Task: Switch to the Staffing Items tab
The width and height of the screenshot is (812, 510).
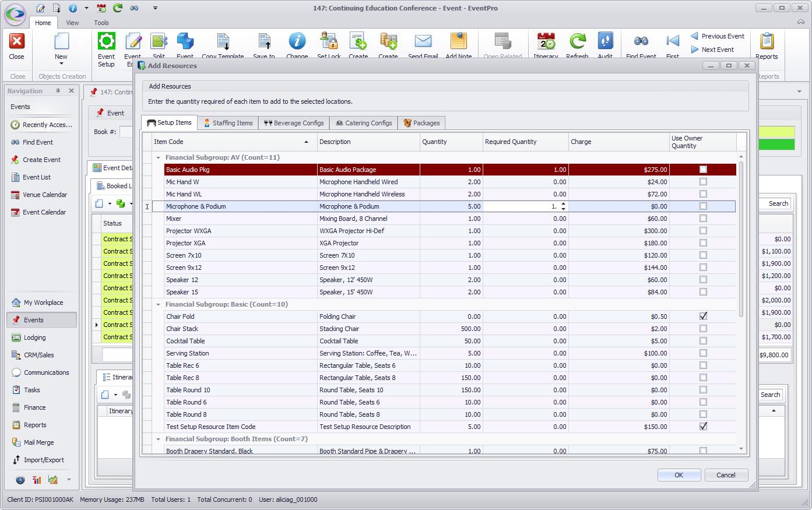Action: [x=228, y=123]
